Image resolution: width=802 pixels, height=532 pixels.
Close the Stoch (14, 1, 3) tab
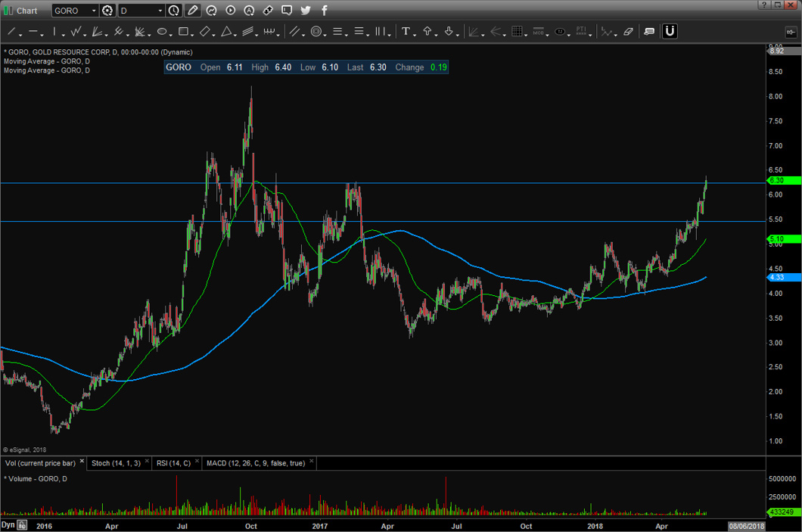tap(147, 461)
